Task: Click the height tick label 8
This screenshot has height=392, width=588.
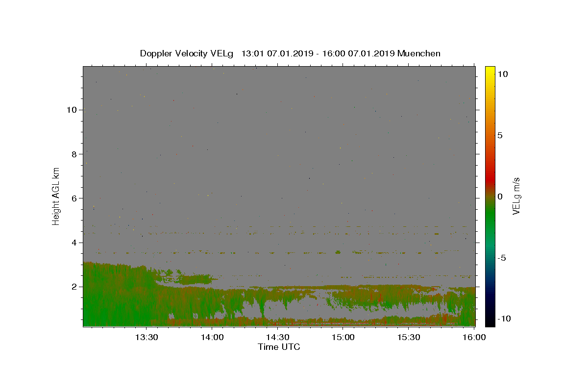Action: click(74, 154)
